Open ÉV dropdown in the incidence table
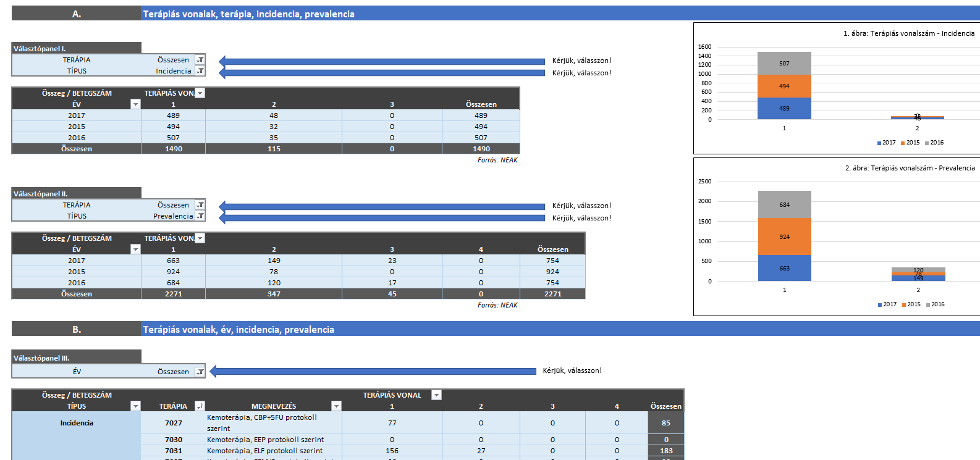 tap(135, 104)
